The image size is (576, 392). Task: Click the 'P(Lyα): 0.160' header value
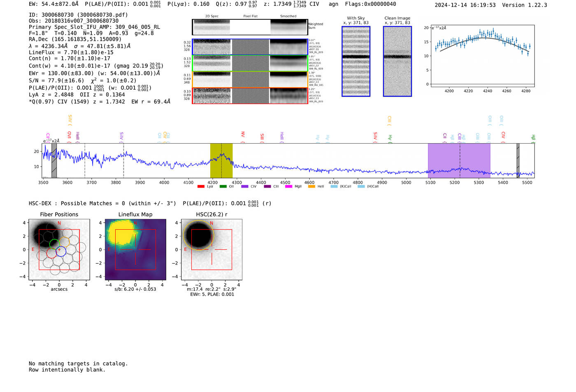pyautogui.click(x=188, y=4)
